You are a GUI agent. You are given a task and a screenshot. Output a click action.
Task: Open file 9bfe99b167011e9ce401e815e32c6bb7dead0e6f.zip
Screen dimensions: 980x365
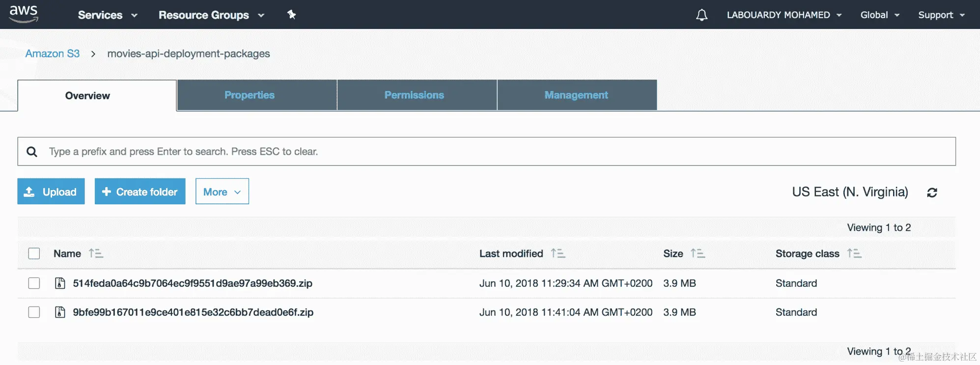[x=193, y=312]
